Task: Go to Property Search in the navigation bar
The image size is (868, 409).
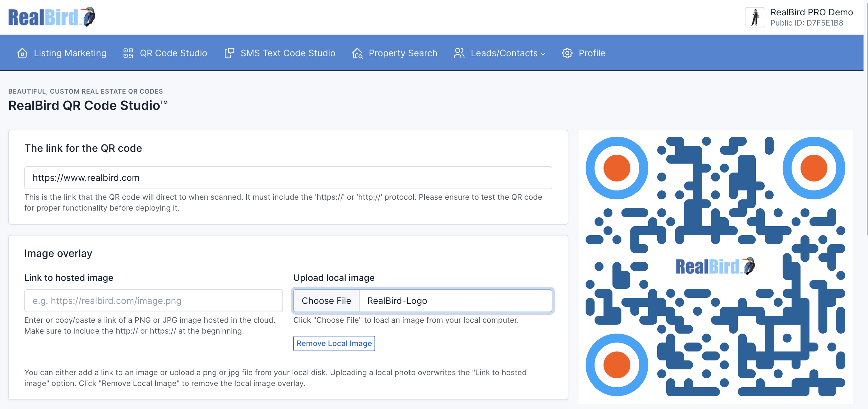Action: (403, 53)
